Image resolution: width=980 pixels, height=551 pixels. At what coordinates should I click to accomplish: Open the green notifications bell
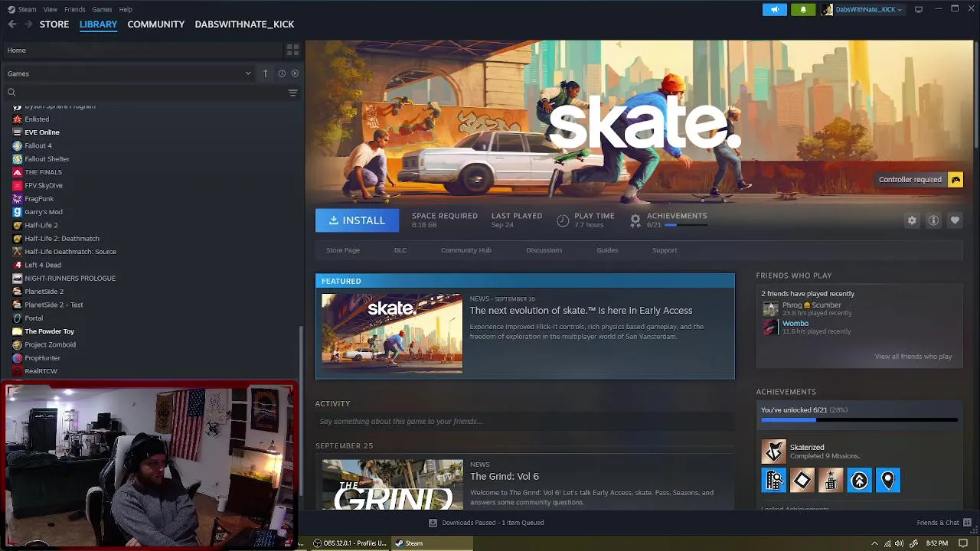[x=803, y=9]
